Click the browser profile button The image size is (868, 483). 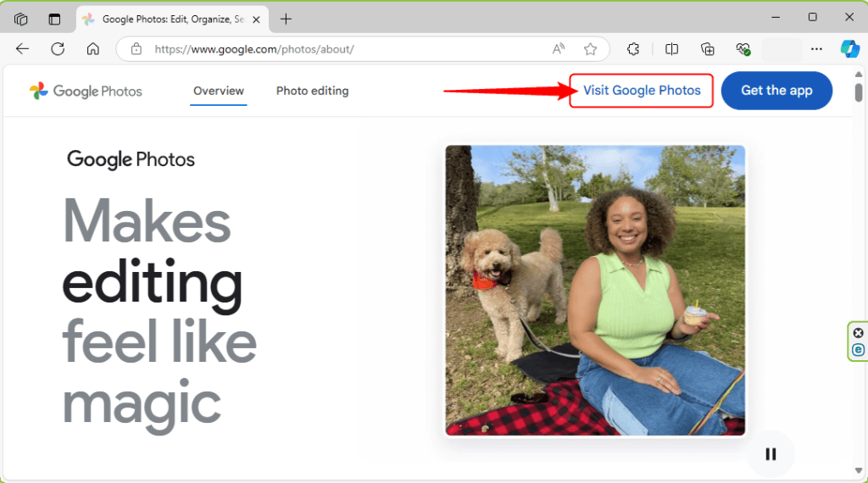[782, 49]
